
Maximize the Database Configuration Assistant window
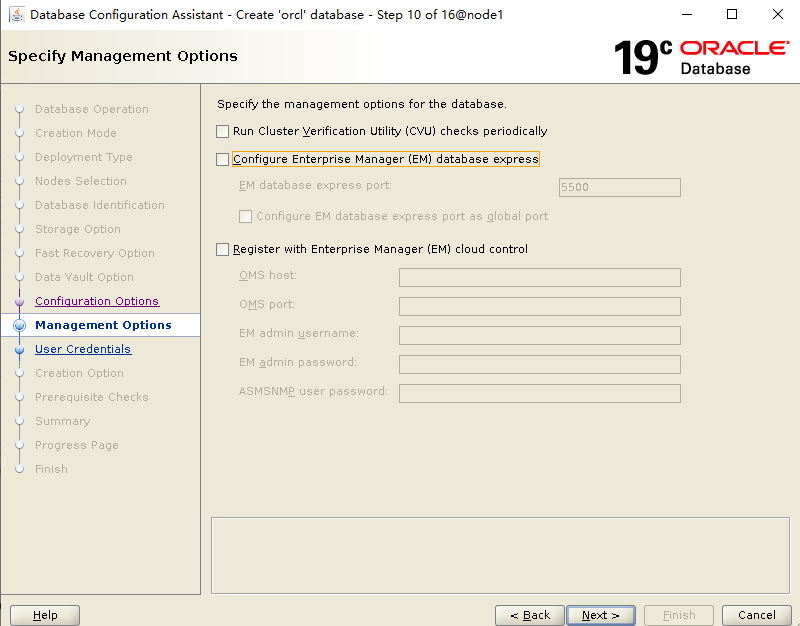732,14
